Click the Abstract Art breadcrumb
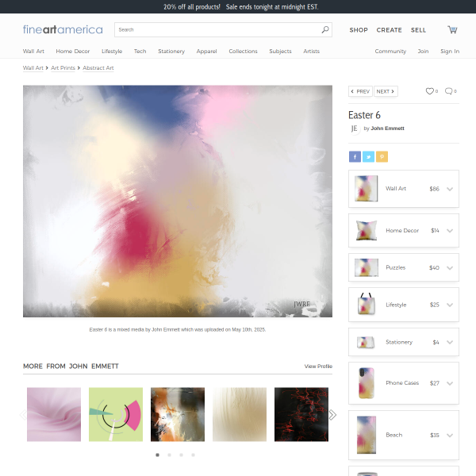Image resolution: width=476 pixels, height=476 pixels. click(x=98, y=67)
